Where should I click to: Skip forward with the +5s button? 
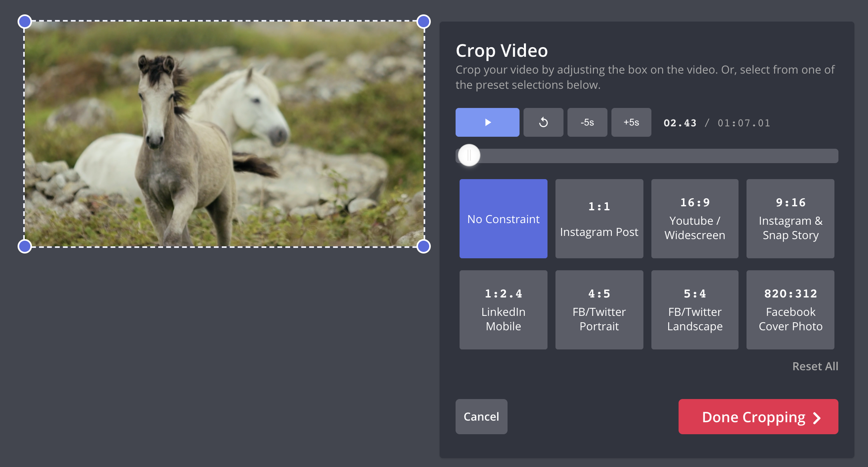coord(631,122)
